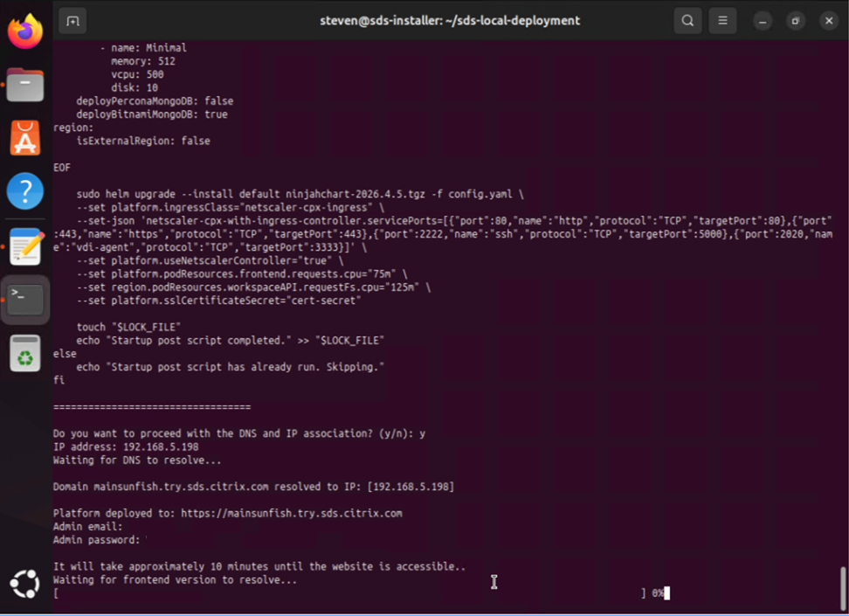849x616 pixels.
Task: Click the platform.ingressClass option line
Action: [x=230, y=207]
